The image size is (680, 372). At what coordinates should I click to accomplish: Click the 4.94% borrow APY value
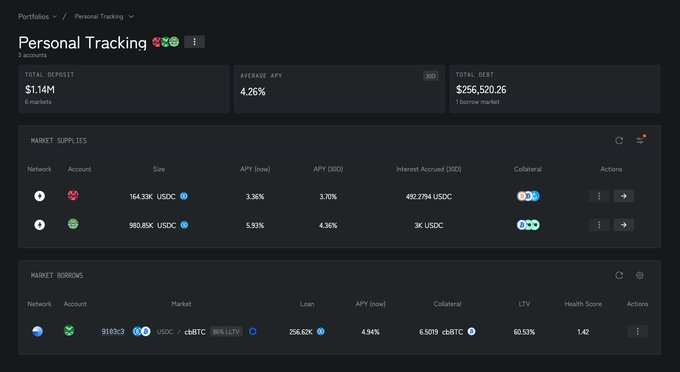click(x=370, y=332)
